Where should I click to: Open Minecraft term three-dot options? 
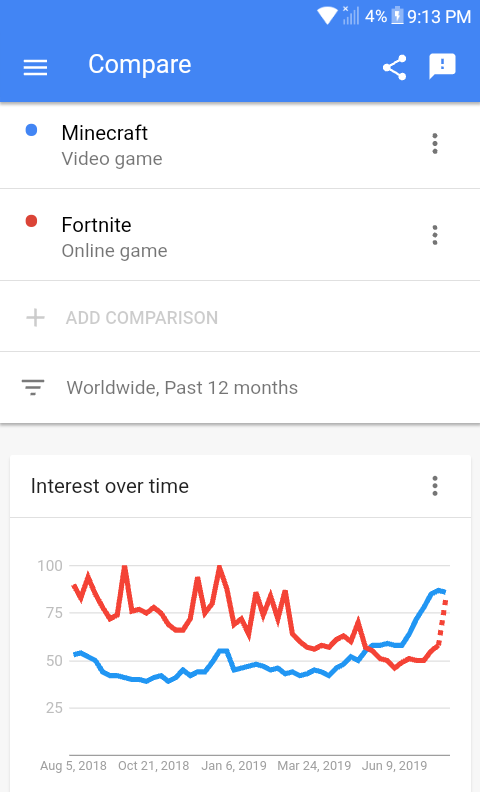tap(435, 143)
